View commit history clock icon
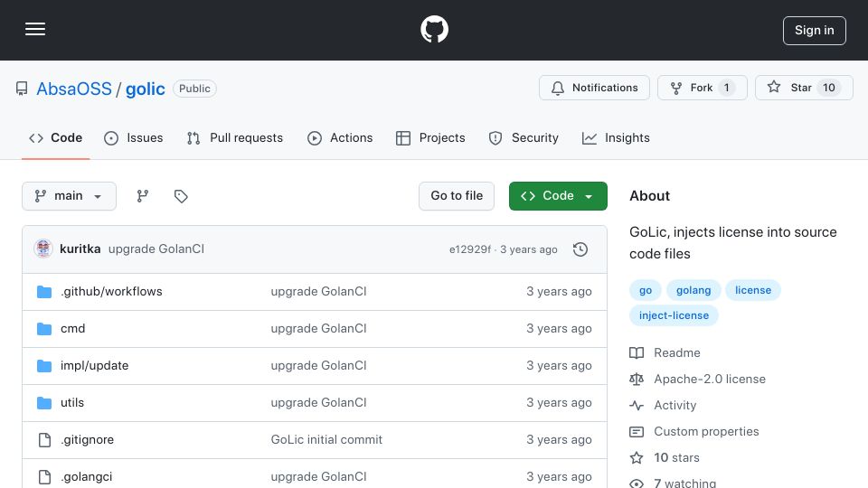868x488 pixels. coord(580,249)
